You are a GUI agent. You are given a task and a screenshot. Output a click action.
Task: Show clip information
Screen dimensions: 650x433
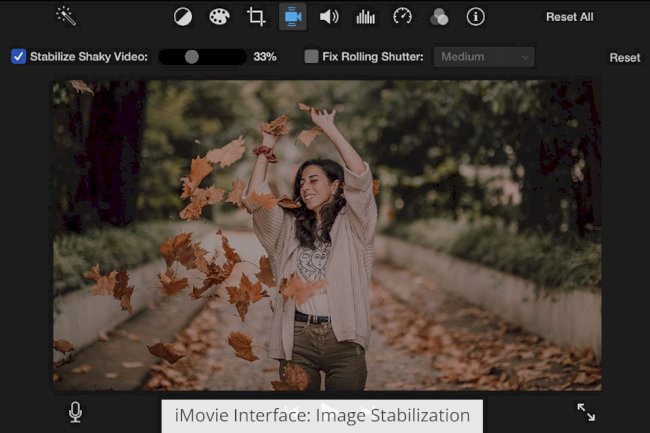point(475,17)
